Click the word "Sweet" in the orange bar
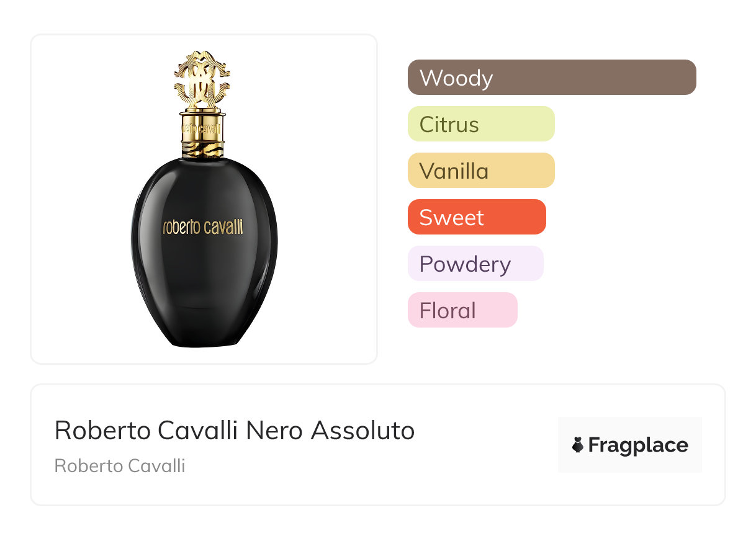The height and width of the screenshot is (536, 756). click(x=452, y=218)
